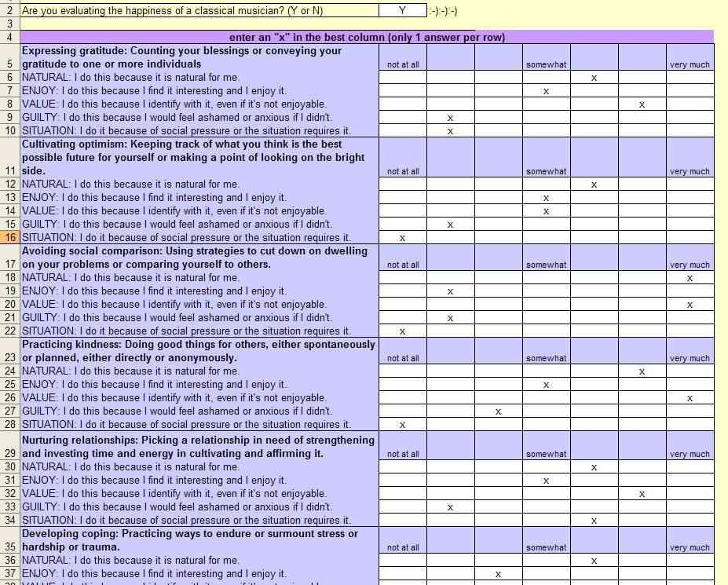Select row 16 header

coord(10,237)
